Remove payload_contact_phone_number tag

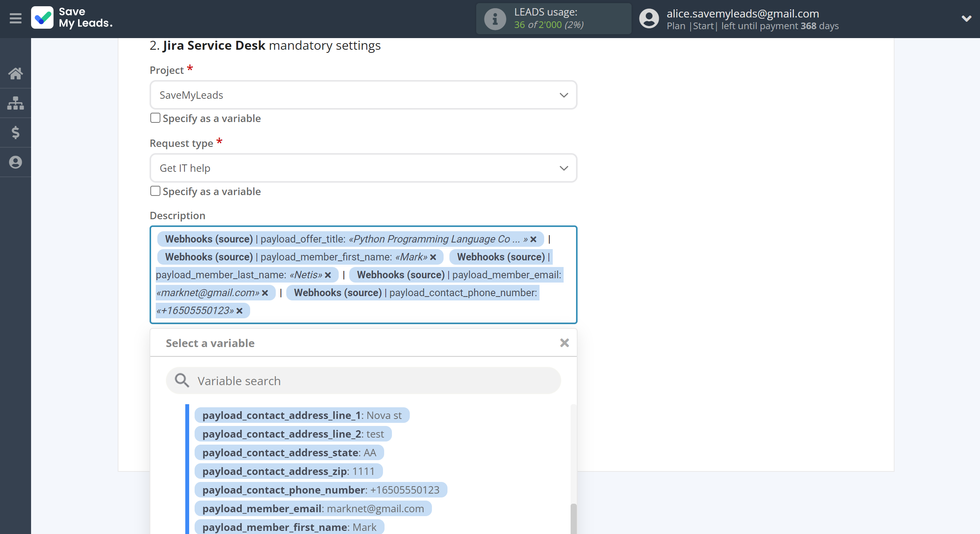click(239, 311)
